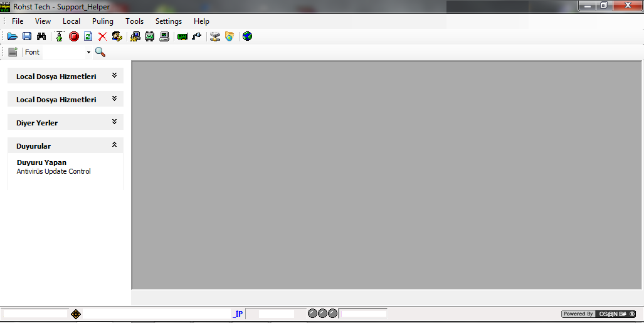The height and width of the screenshot is (323, 644).
Task: Click the Powered By OS@N B# badge
Action: click(598, 314)
